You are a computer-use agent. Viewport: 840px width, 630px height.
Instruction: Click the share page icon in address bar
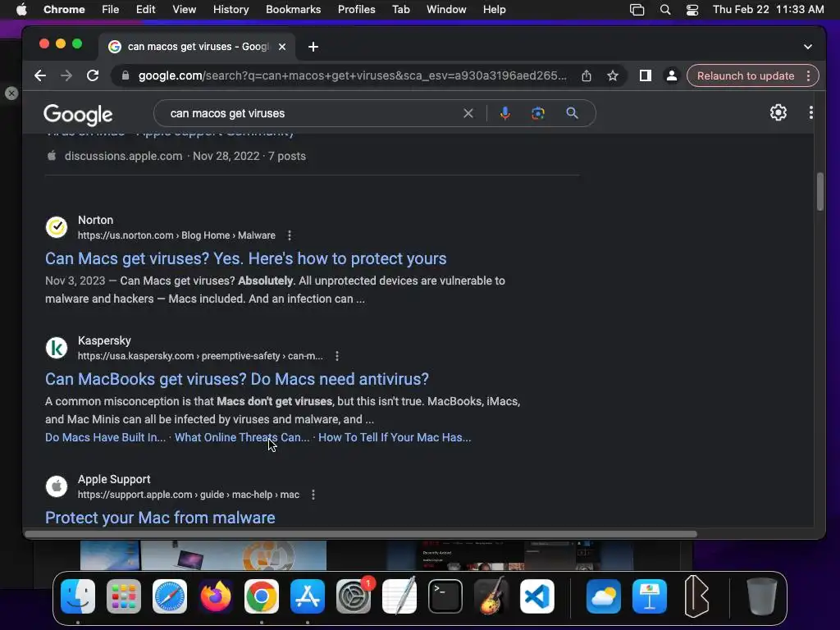587,75
